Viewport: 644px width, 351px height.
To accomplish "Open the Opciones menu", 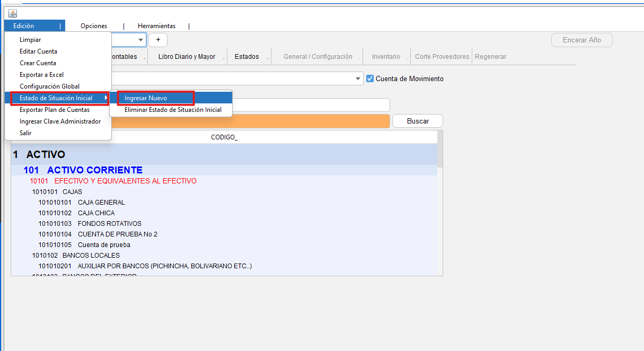I will 94,26.
